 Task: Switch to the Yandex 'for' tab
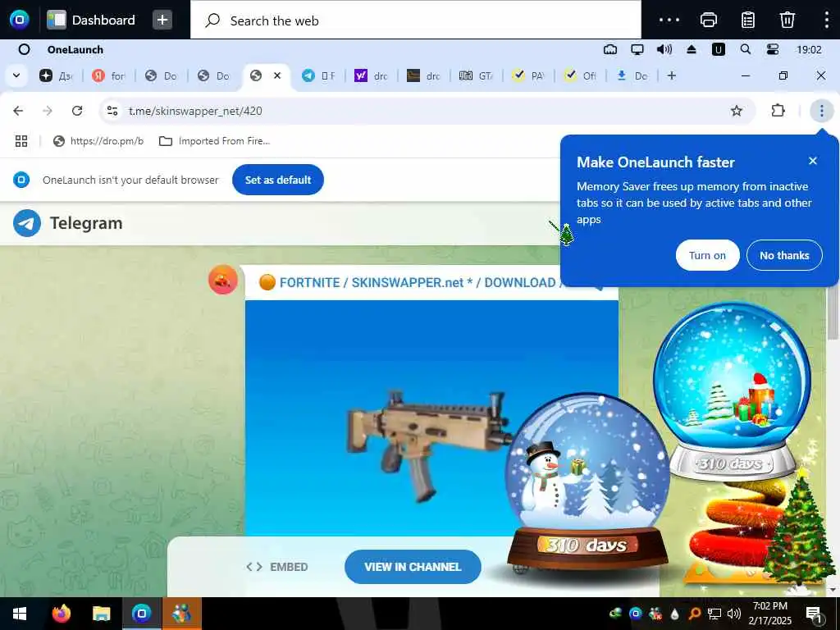click(x=107, y=75)
